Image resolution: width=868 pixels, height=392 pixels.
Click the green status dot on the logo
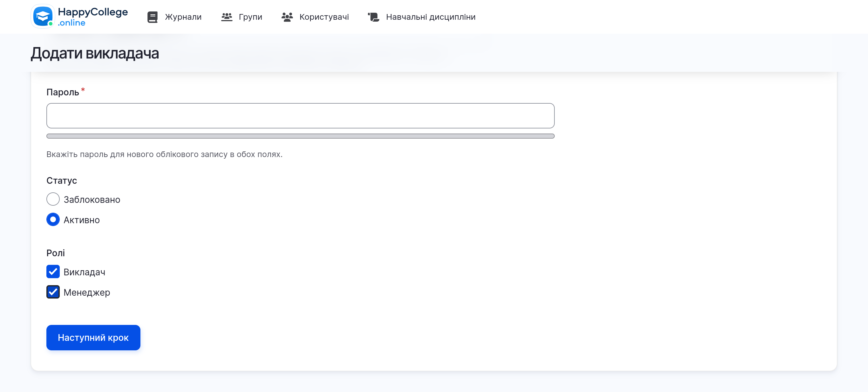(x=51, y=24)
